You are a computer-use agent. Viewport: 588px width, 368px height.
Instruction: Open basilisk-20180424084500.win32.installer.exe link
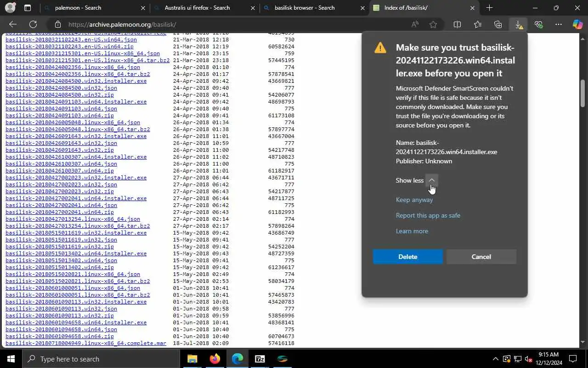(76, 81)
